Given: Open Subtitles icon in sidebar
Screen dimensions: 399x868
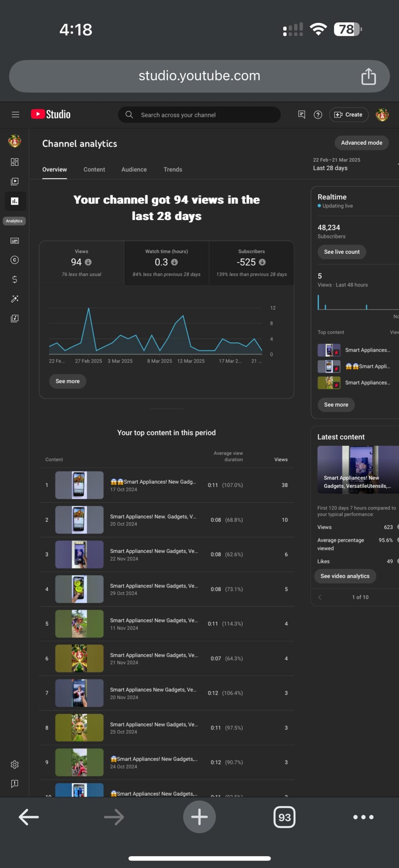Looking at the screenshot, I should [x=15, y=241].
